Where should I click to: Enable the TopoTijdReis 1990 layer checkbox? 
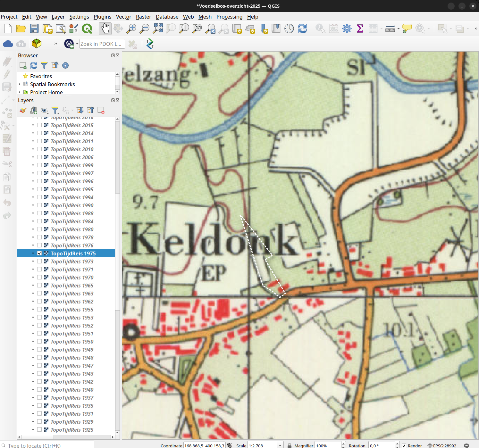[x=39, y=205]
